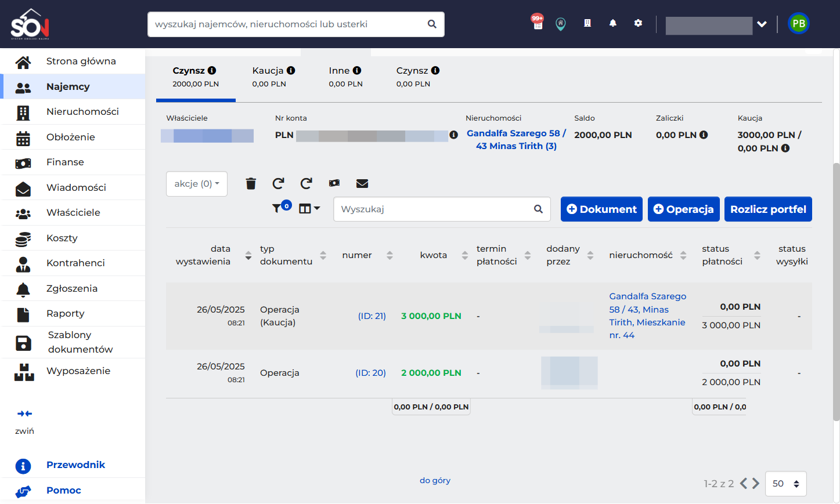
Task: Open the Gandalfa Szarego 58 property link
Action: [516, 140]
